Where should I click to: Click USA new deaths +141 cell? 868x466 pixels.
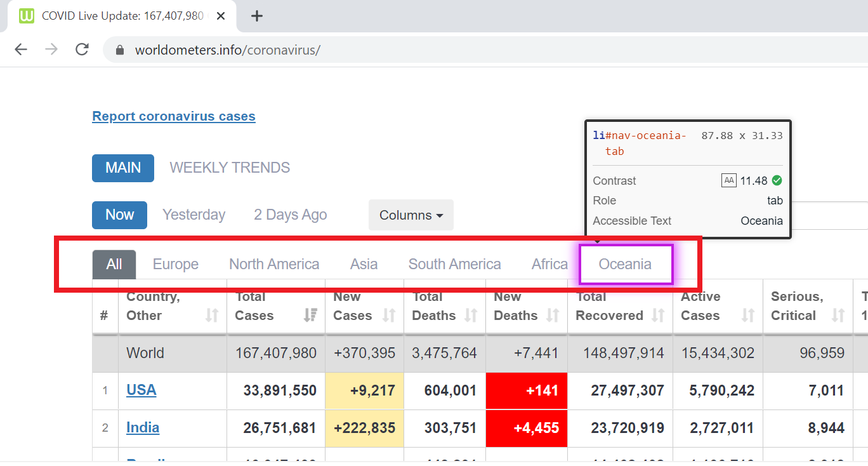(x=527, y=391)
